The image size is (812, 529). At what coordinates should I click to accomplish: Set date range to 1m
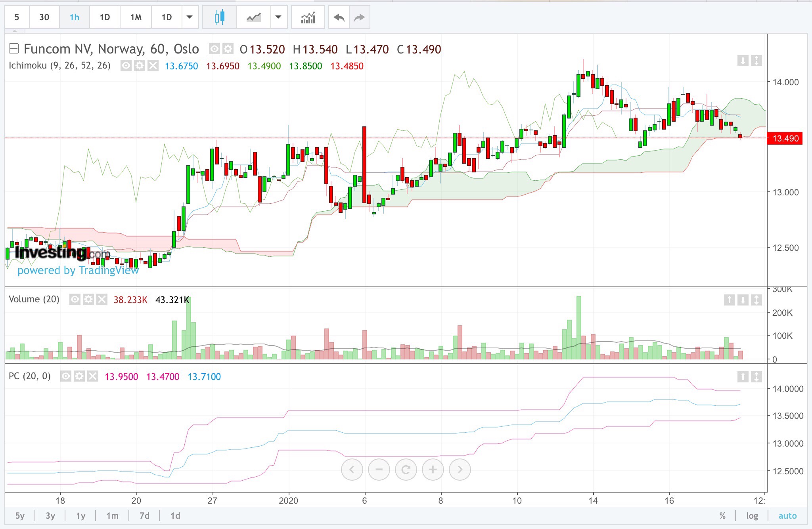click(112, 516)
